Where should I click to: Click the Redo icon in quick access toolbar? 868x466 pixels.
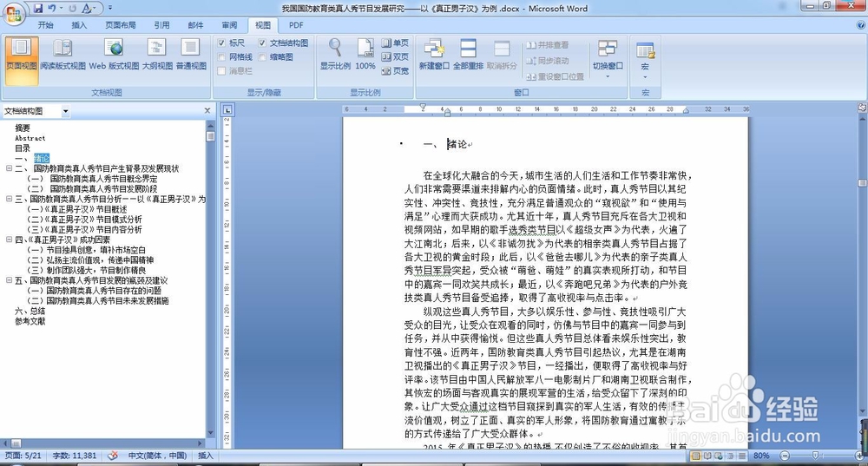pyautogui.click(x=73, y=9)
